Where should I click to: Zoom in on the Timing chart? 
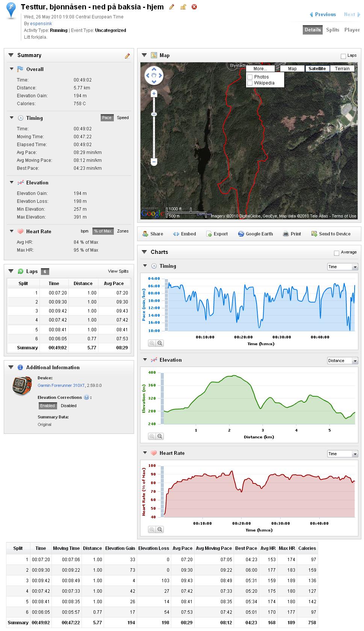(152, 343)
